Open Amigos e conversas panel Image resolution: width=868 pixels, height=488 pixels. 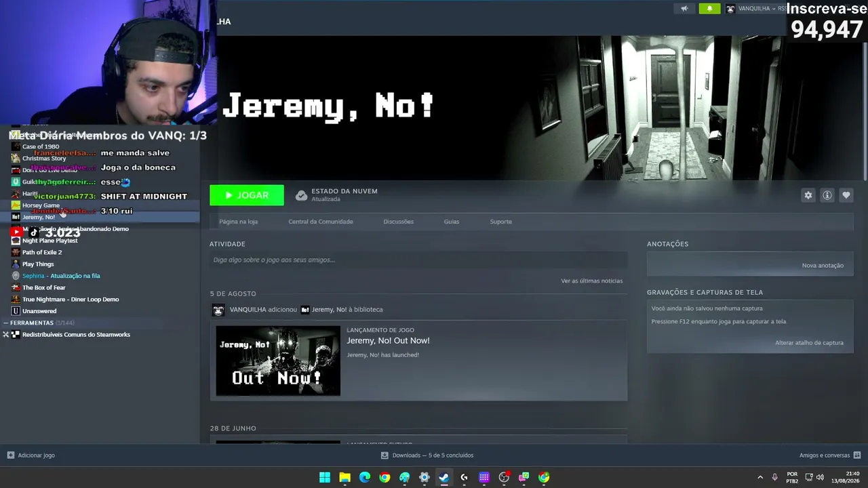click(x=830, y=455)
